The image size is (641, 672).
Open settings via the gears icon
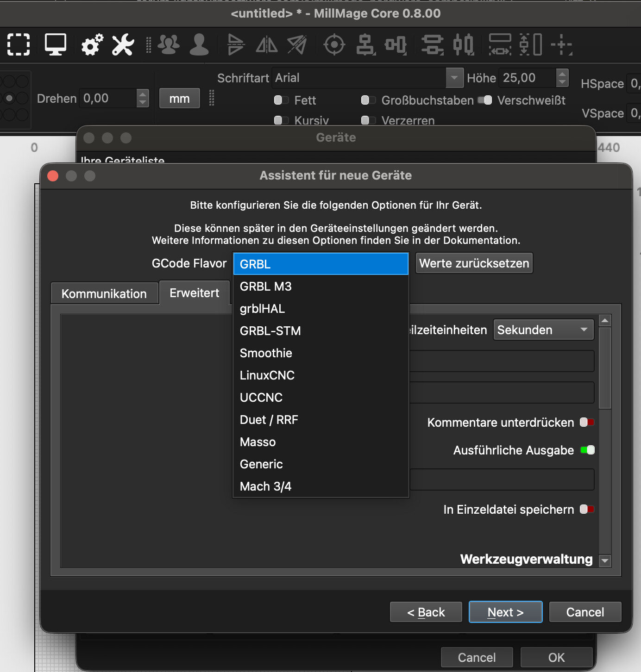[92, 45]
